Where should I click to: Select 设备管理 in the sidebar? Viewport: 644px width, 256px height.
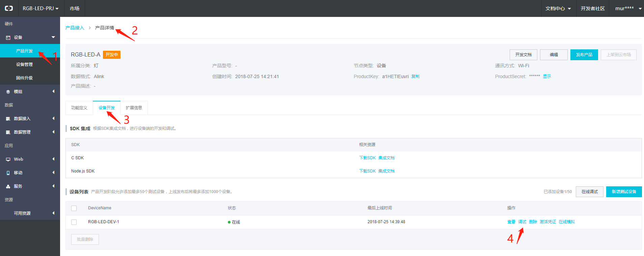24,65
